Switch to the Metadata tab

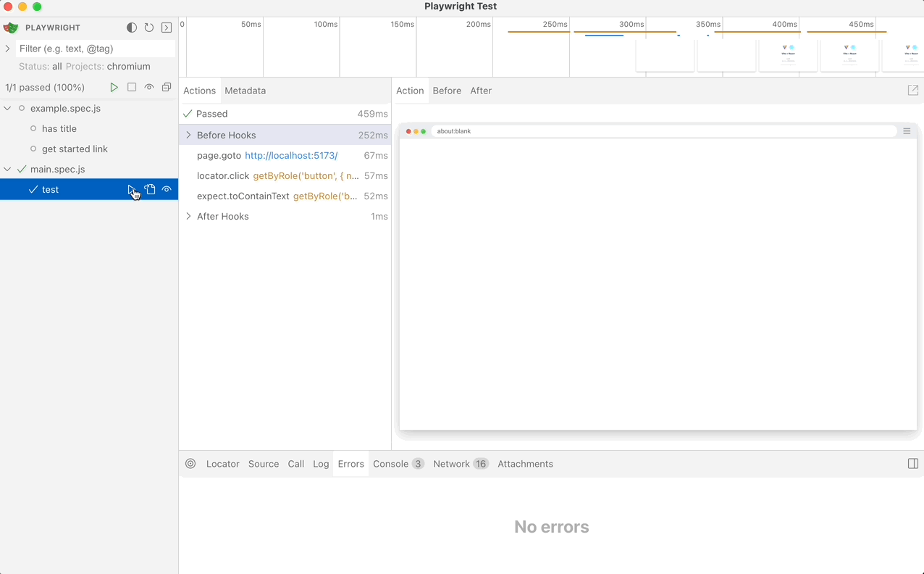click(245, 91)
